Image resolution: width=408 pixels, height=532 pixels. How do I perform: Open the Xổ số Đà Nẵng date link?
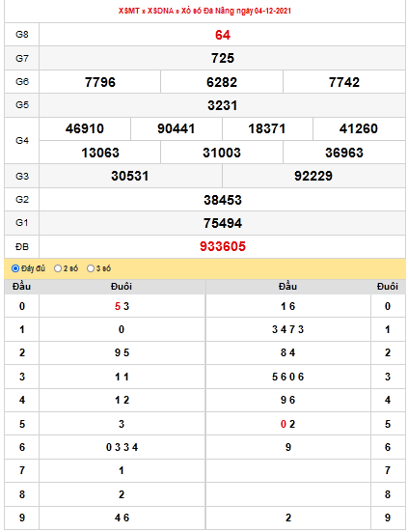coord(236,11)
